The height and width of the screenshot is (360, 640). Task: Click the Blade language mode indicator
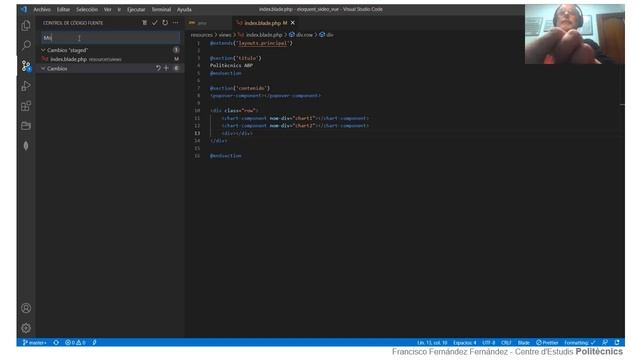point(524,342)
